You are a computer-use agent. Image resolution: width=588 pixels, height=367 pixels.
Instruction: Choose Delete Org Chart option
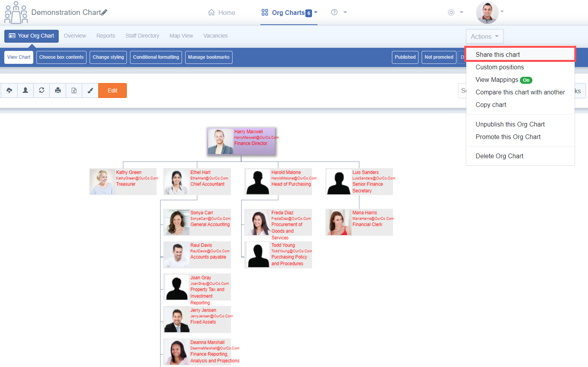[x=520, y=156]
